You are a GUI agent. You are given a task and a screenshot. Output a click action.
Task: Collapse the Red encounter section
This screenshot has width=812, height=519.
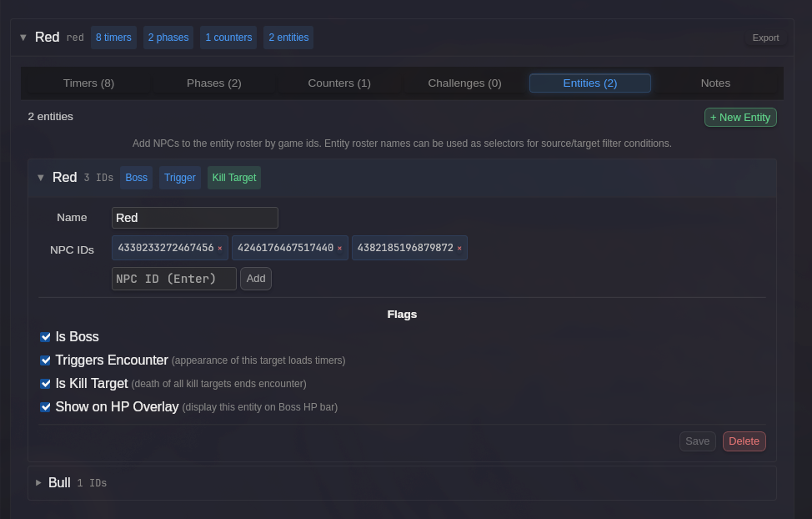23,38
